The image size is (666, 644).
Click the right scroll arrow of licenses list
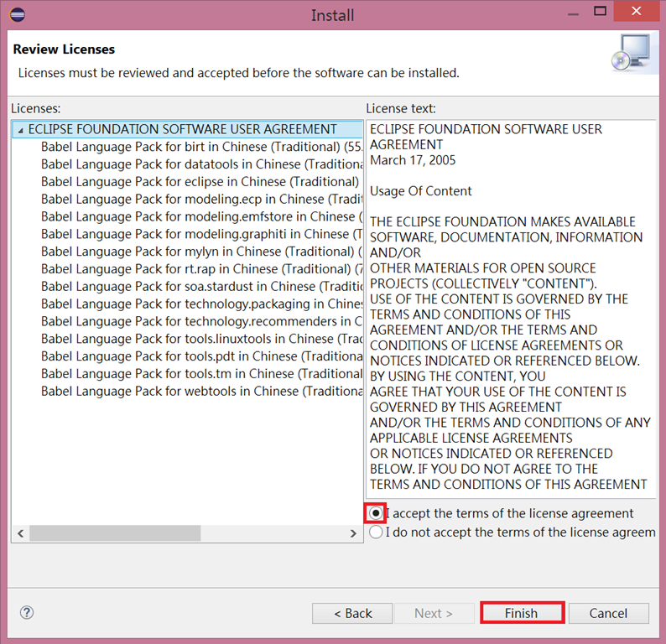(x=353, y=533)
